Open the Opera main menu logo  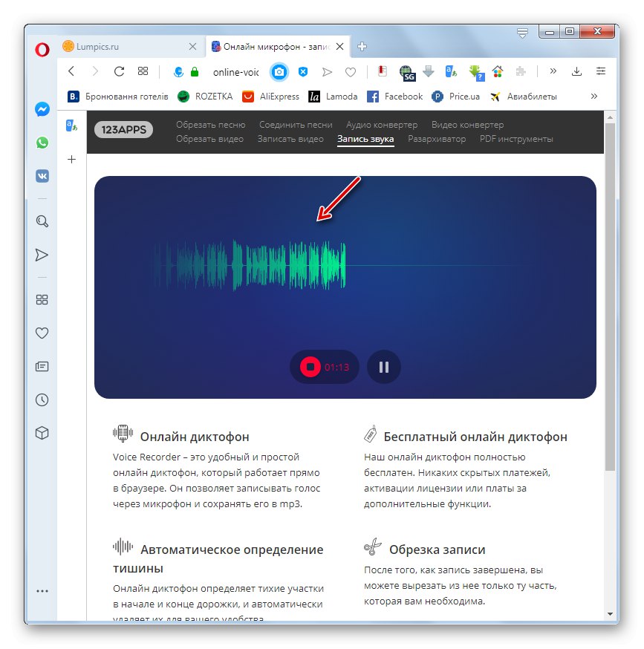(x=42, y=50)
